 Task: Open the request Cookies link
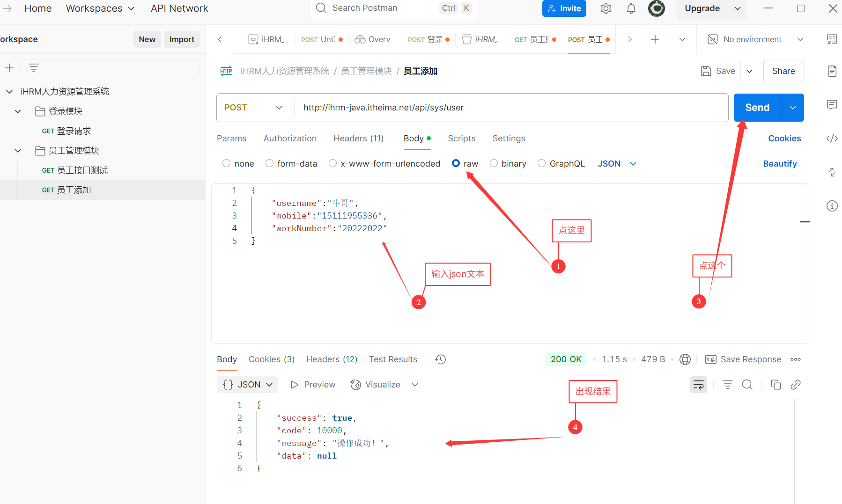[784, 139]
